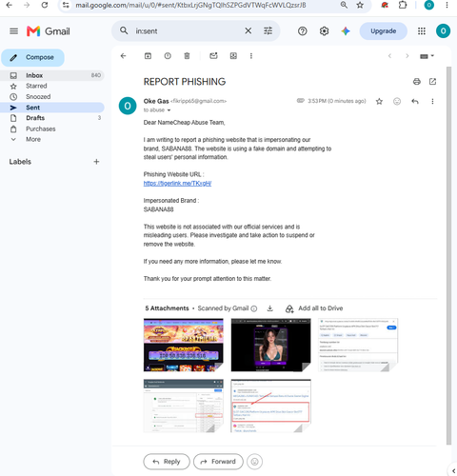Go to the older email arrow

(407, 56)
